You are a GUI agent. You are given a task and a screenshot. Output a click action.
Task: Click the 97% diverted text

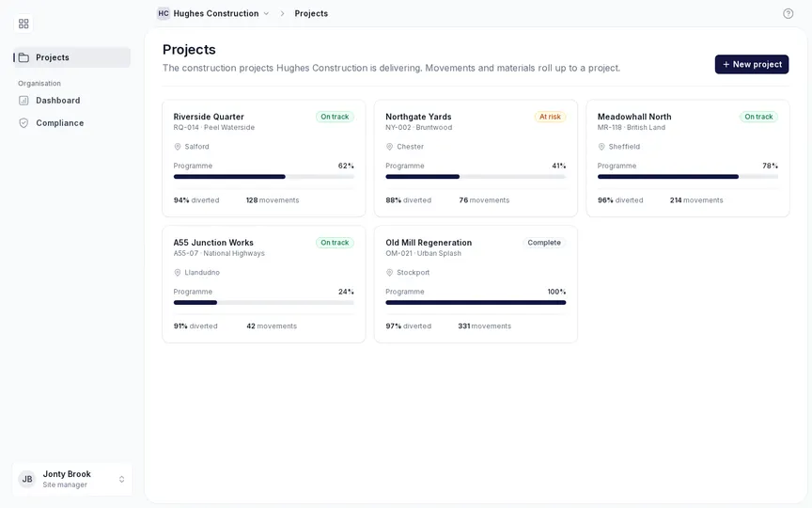(x=408, y=326)
